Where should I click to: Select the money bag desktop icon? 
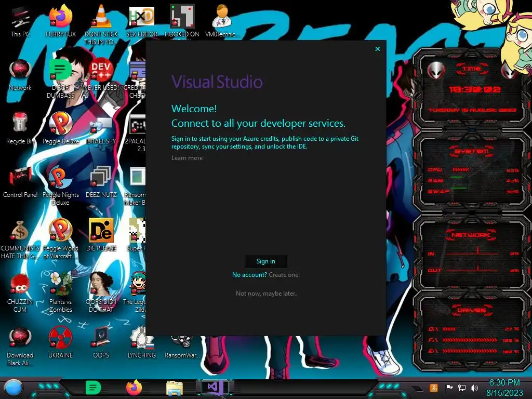click(x=20, y=239)
